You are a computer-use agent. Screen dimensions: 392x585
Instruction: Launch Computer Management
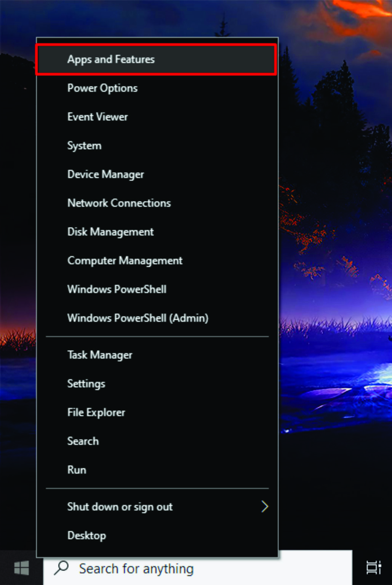pos(125,261)
